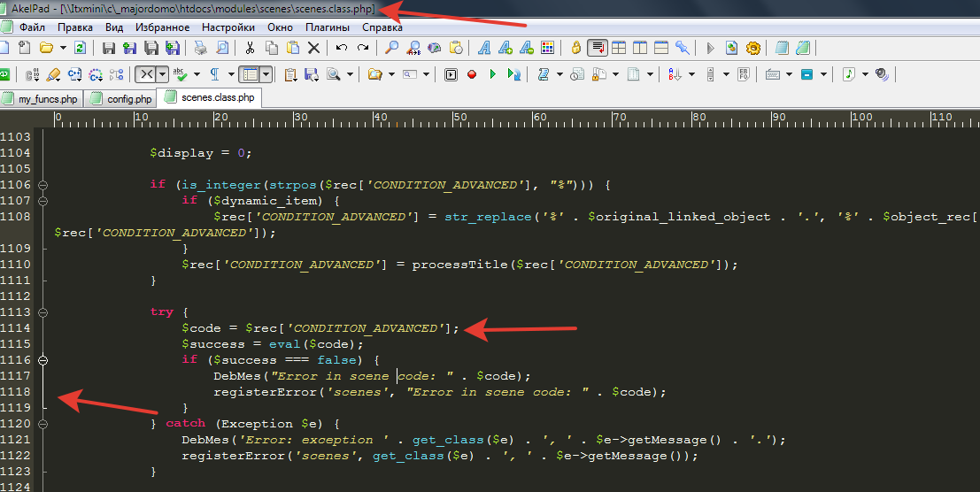This screenshot has height=492, width=980.
Task: Open the Избранное menu
Action: [163, 27]
